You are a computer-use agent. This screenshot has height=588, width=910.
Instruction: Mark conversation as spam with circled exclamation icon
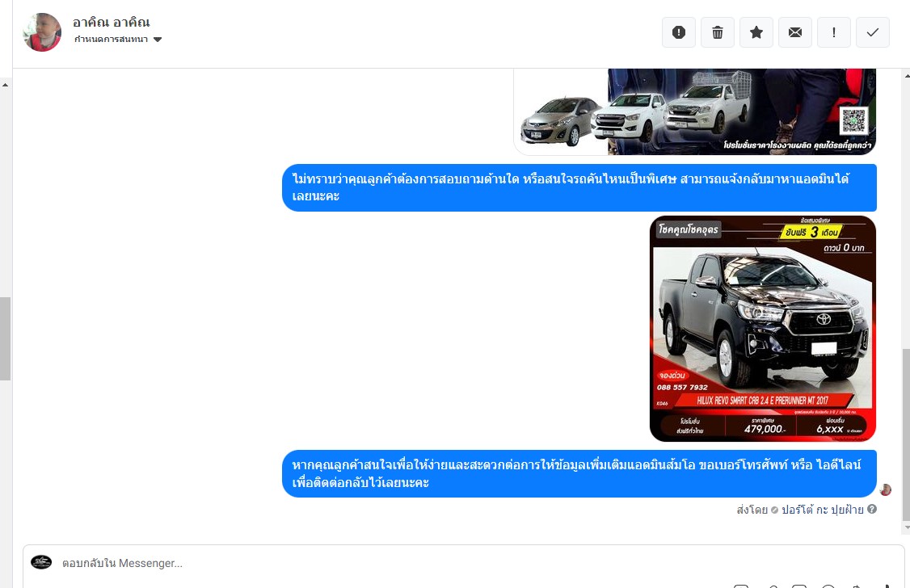tap(678, 32)
